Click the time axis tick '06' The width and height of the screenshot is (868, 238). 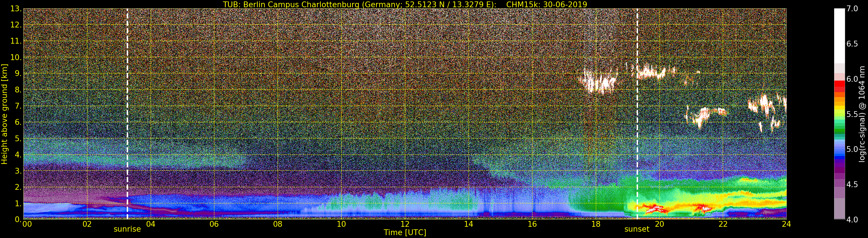pyautogui.click(x=214, y=224)
